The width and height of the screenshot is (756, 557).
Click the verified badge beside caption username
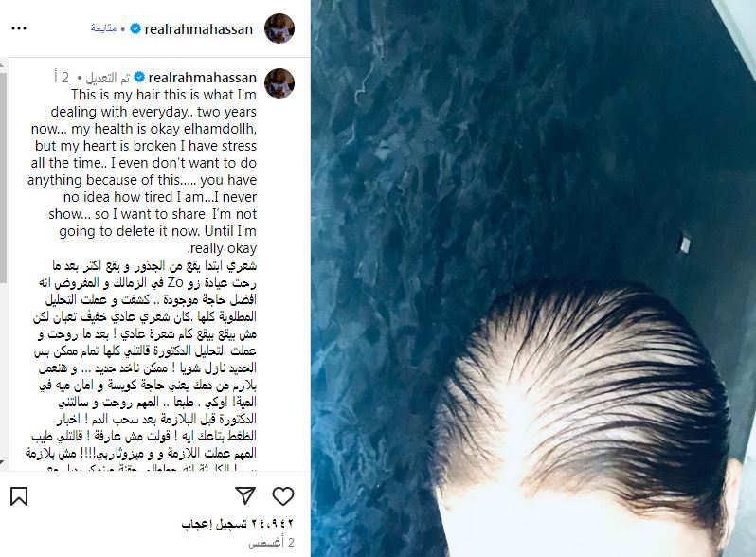pos(139,77)
